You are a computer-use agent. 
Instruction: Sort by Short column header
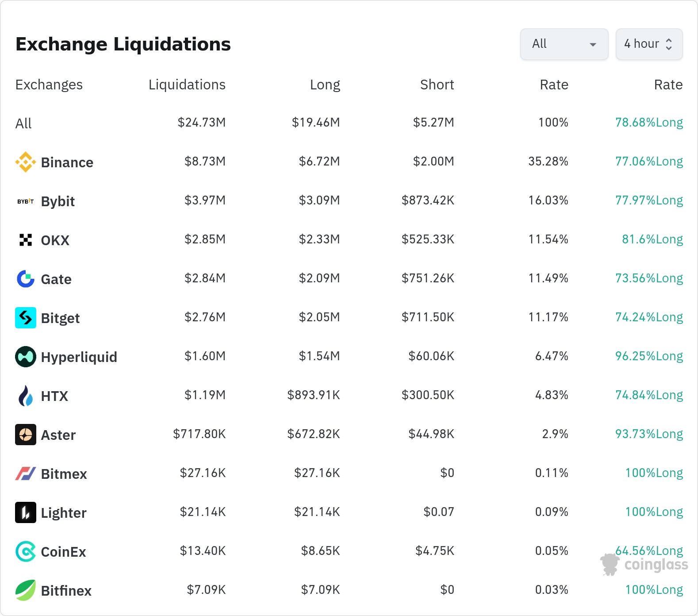coord(437,85)
